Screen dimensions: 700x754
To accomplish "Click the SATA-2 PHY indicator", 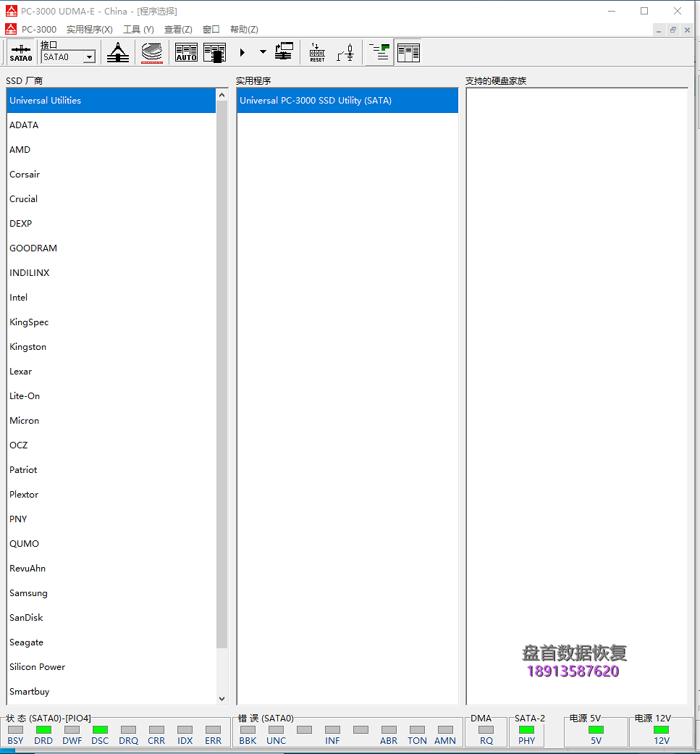I will click(x=526, y=730).
